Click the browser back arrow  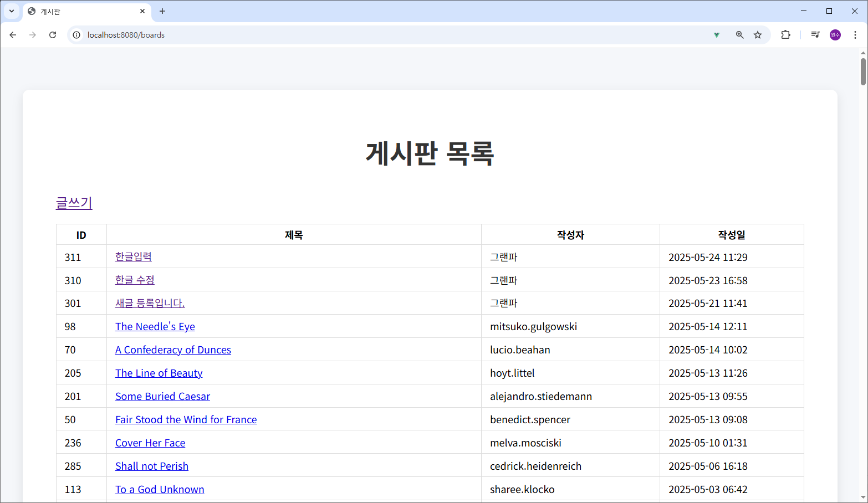[x=13, y=35]
